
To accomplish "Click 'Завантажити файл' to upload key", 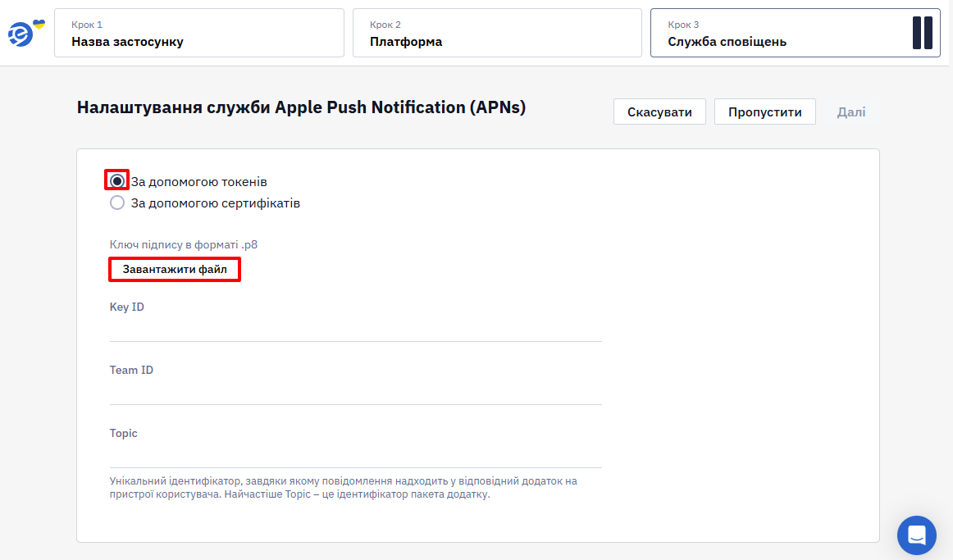I will (x=175, y=269).
